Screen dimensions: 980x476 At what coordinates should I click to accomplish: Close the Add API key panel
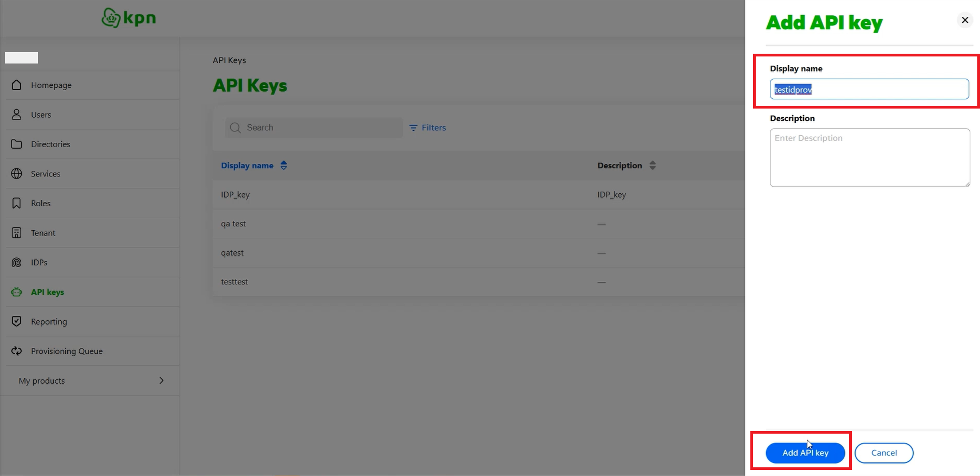click(965, 20)
